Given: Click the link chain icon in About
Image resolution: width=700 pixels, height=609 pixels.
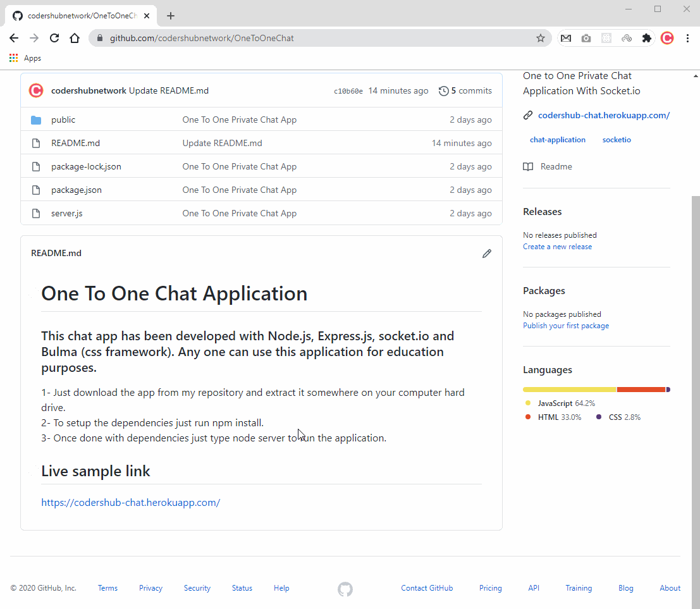Looking at the screenshot, I should 527,115.
